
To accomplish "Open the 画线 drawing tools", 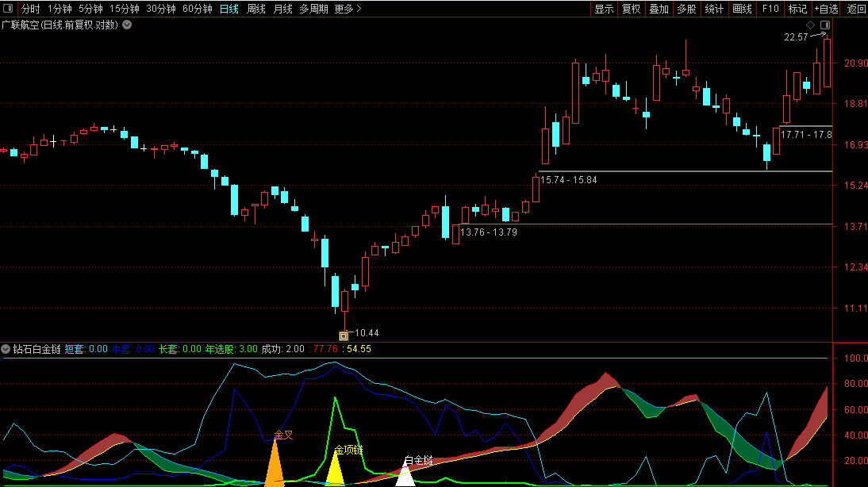I will pyautogui.click(x=743, y=9).
